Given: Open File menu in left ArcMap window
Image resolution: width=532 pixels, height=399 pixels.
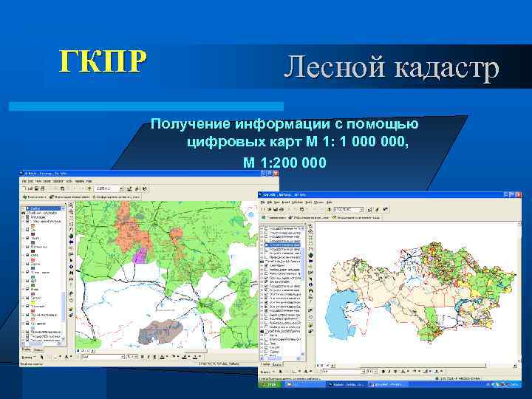Looking at the screenshot, I should pos(24,181).
